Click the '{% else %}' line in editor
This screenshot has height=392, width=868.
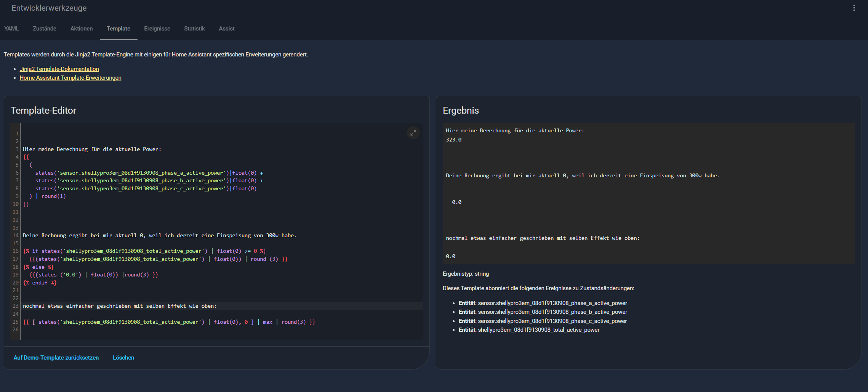[38, 267]
